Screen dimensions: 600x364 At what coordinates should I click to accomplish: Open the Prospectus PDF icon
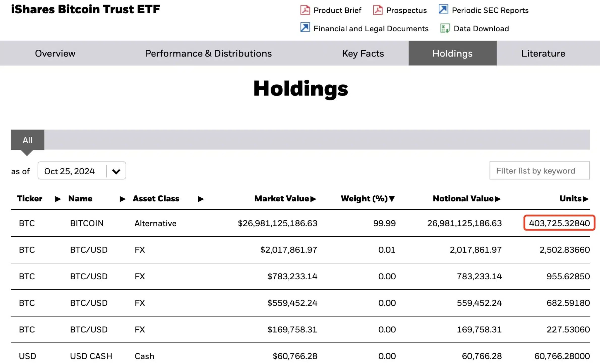click(x=378, y=10)
